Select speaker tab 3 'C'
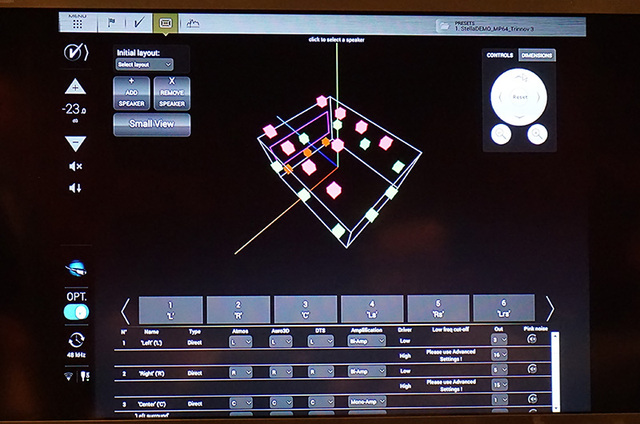640x424 pixels. pos(305,309)
